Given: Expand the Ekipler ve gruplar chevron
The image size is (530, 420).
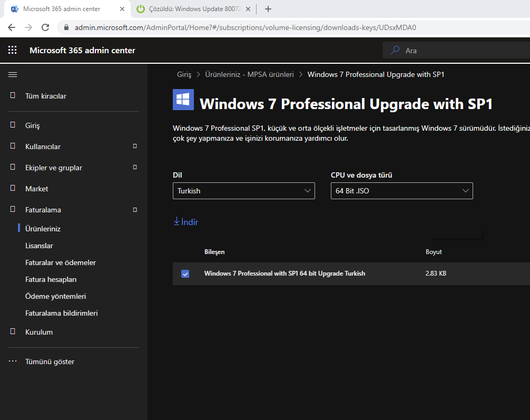Looking at the screenshot, I should [x=135, y=167].
